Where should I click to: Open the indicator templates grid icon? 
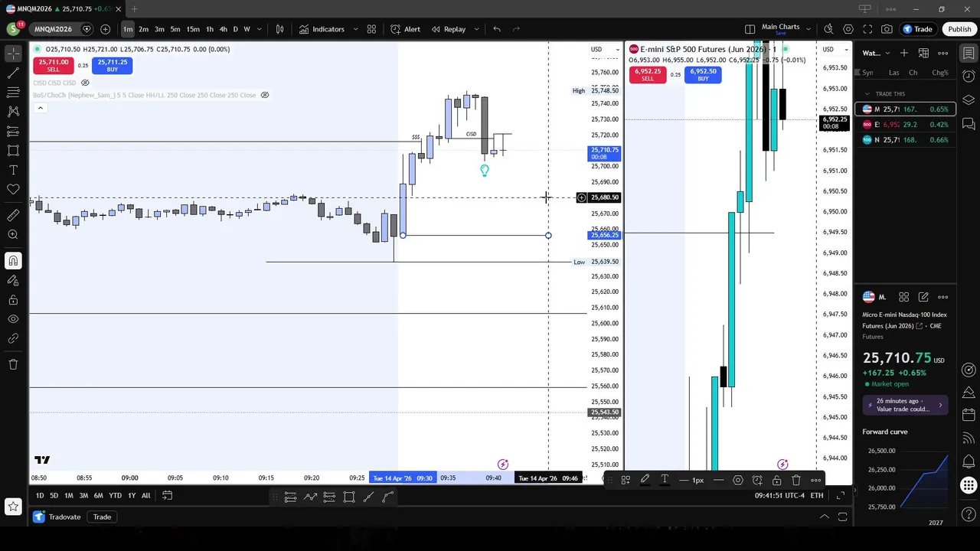(371, 29)
